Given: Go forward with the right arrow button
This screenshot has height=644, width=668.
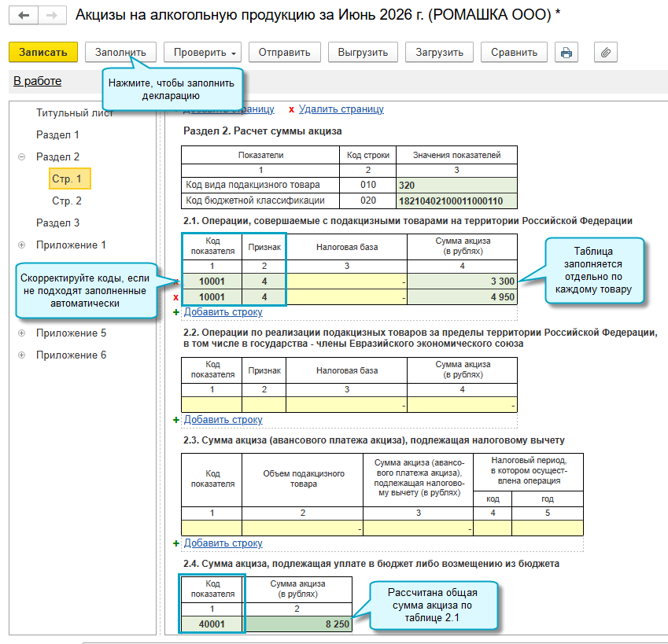Looking at the screenshot, I should click(x=52, y=16).
